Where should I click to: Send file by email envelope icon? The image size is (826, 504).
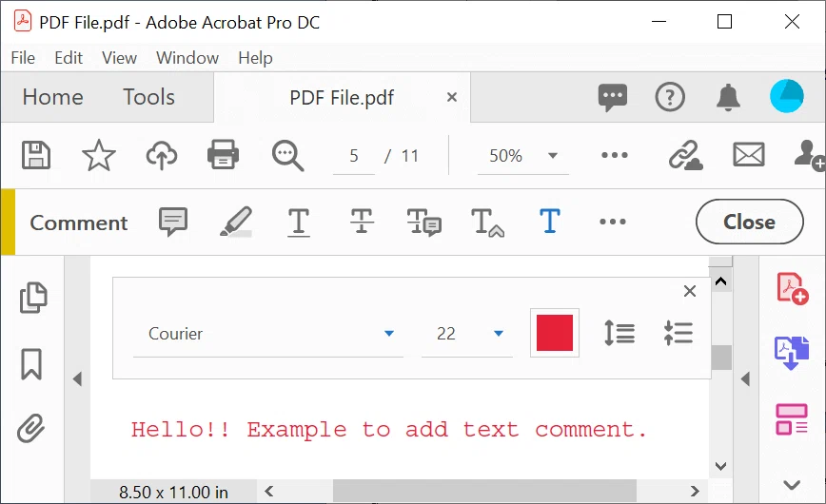point(749,155)
